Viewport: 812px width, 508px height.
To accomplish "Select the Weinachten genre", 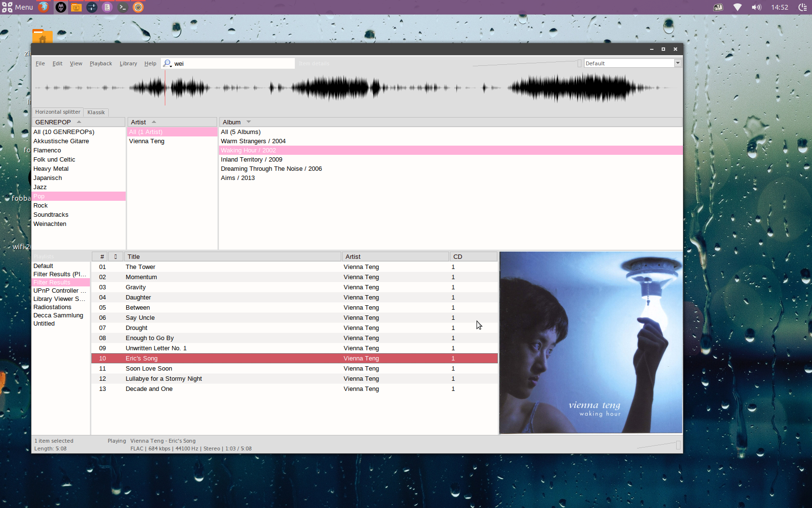I will pyautogui.click(x=79, y=224).
